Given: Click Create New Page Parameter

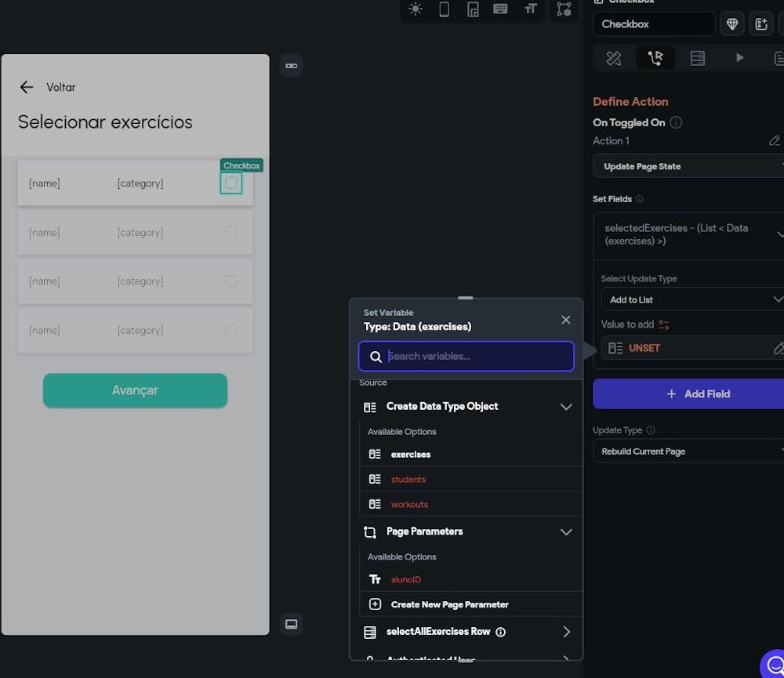Looking at the screenshot, I should [x=471, y=604].
